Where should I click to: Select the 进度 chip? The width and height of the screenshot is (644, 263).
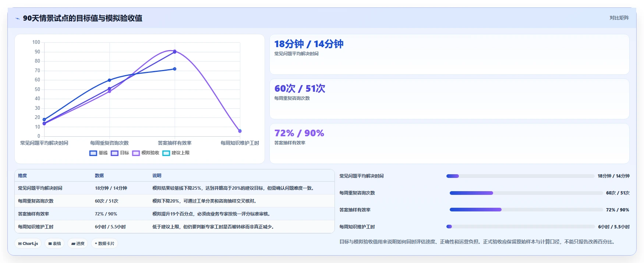(78, 243)
